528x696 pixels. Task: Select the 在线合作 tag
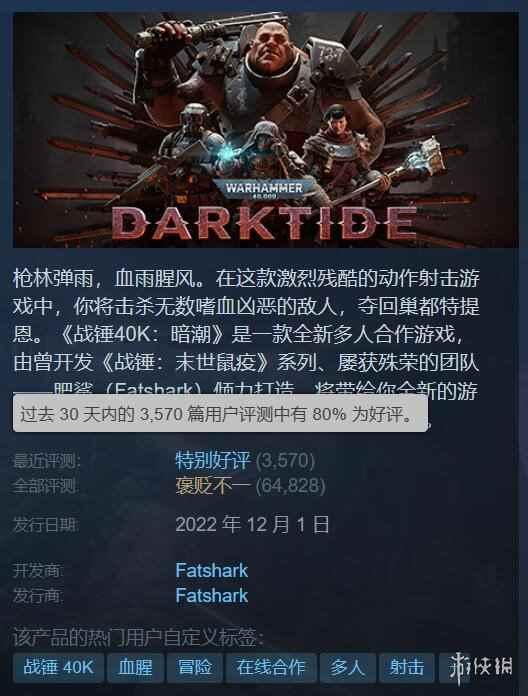pyautogui.click(x=271, y=667)
